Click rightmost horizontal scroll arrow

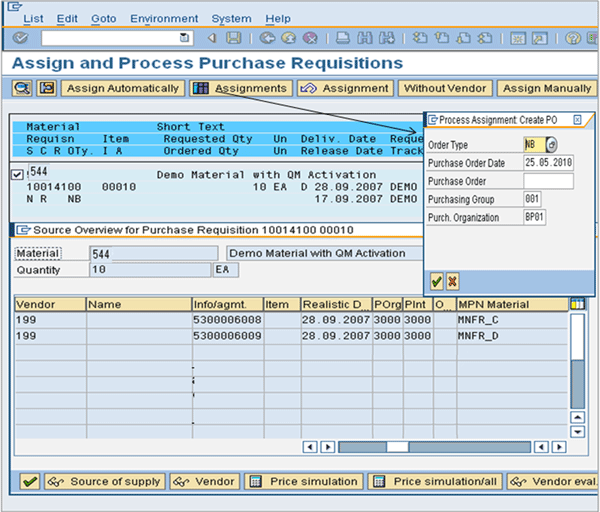pyautogui.click(x=559, y=447)
